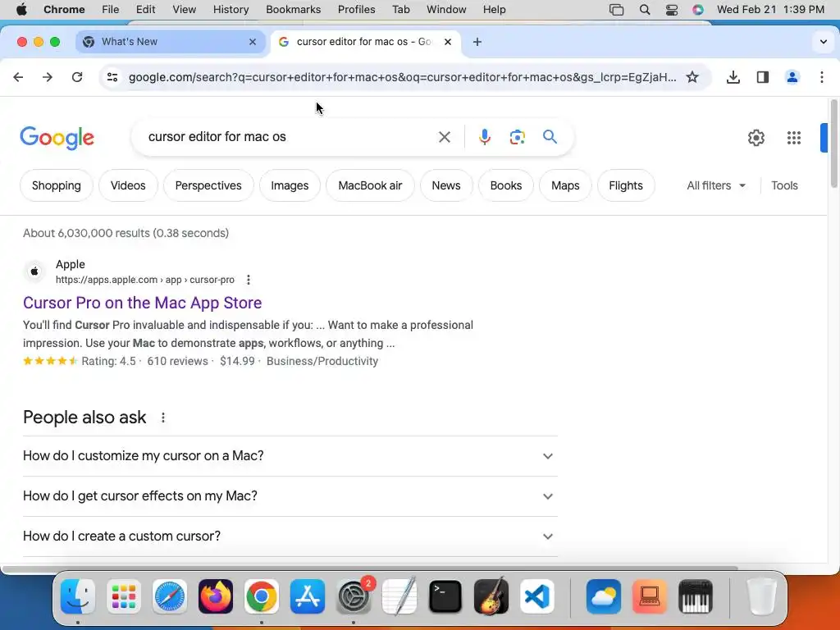Screen dimensions: 840x630
Task: Open Spotlight search in menu bar
Action: [x=645, y=10]
